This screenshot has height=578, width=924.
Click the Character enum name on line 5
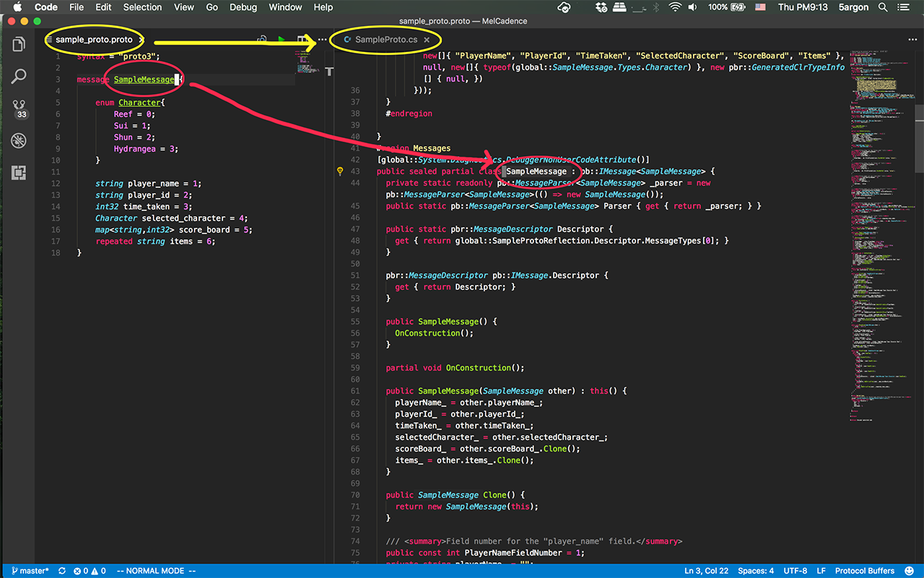coord(140,103)
